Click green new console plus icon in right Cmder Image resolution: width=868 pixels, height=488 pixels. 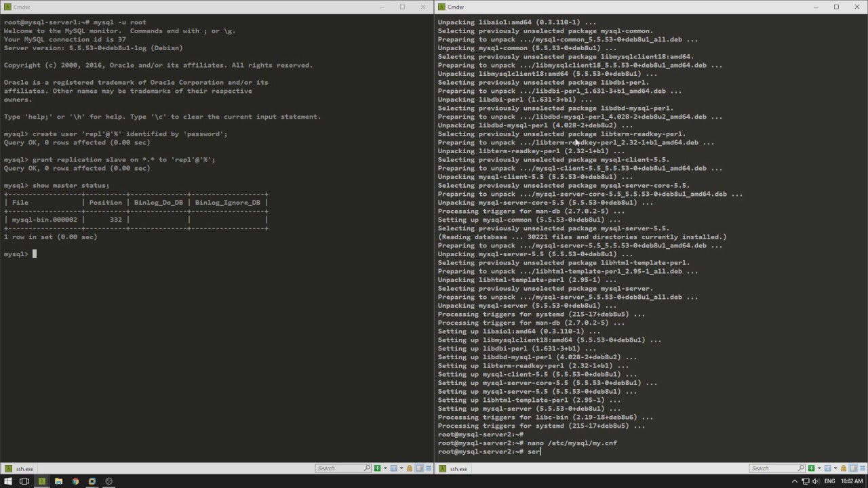point(811,468)
